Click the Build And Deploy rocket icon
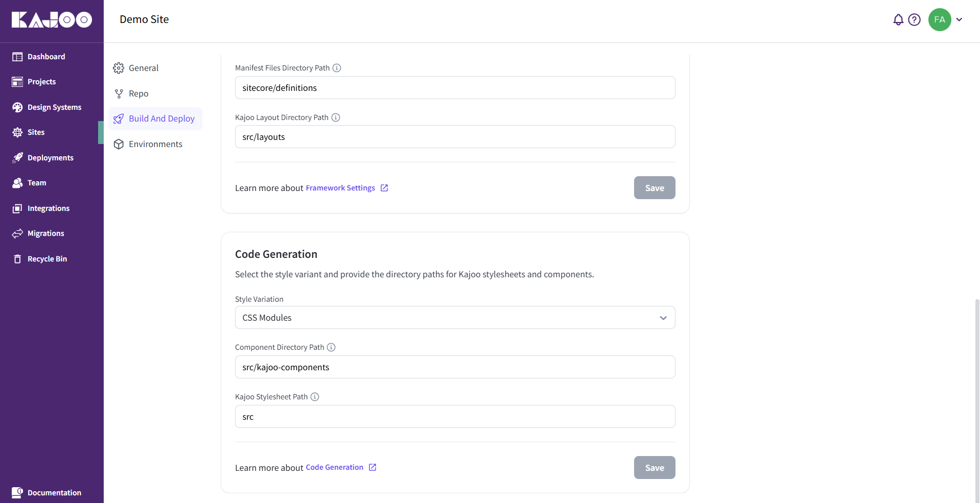The height and width of the screenshot is (503, 980). [x=119, y=118]
